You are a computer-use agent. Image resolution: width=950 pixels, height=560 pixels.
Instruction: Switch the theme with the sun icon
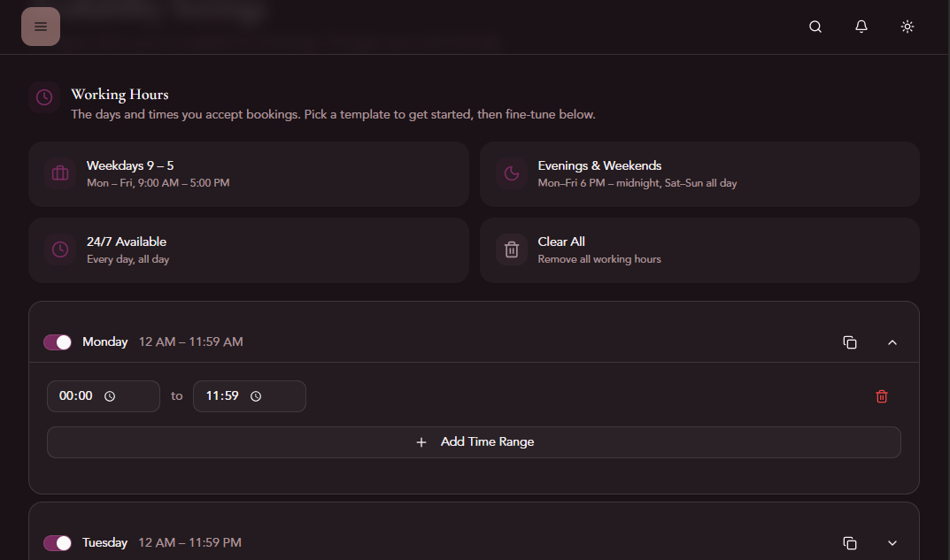pos(907,27)
